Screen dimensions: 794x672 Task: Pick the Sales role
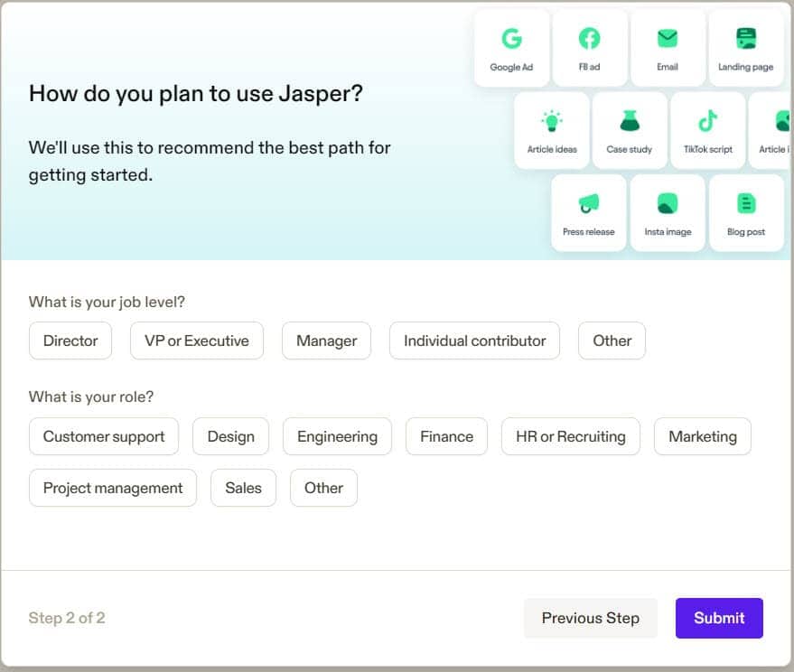[244, 488]
